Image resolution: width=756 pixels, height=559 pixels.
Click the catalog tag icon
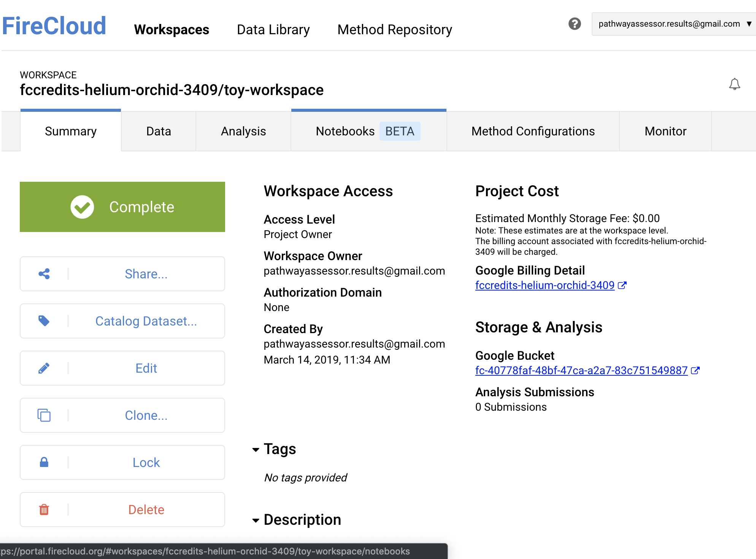click(x=44, y=321)
